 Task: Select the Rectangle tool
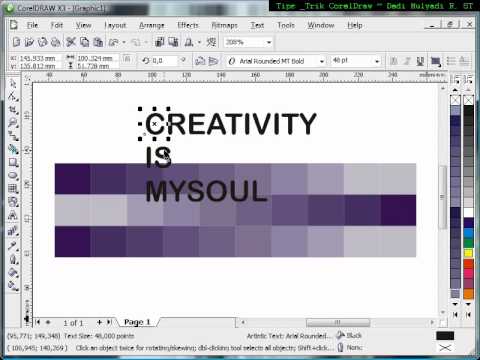pos(13,162)
